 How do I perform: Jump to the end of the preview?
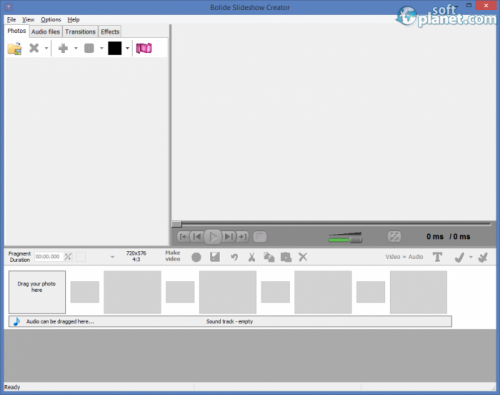[242, 237]
